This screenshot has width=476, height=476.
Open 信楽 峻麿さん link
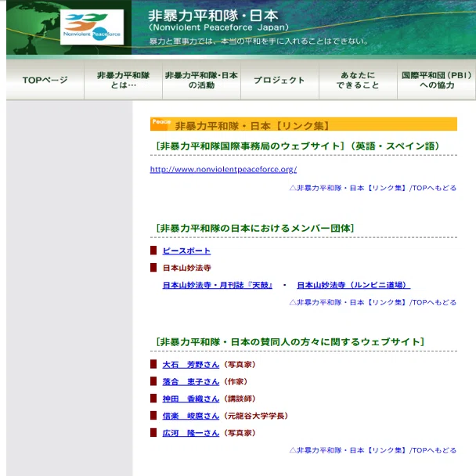[x=191, y=416]
